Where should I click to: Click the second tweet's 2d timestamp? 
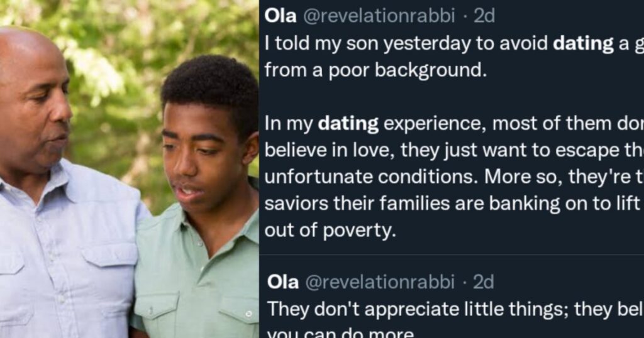pos(484,282)
